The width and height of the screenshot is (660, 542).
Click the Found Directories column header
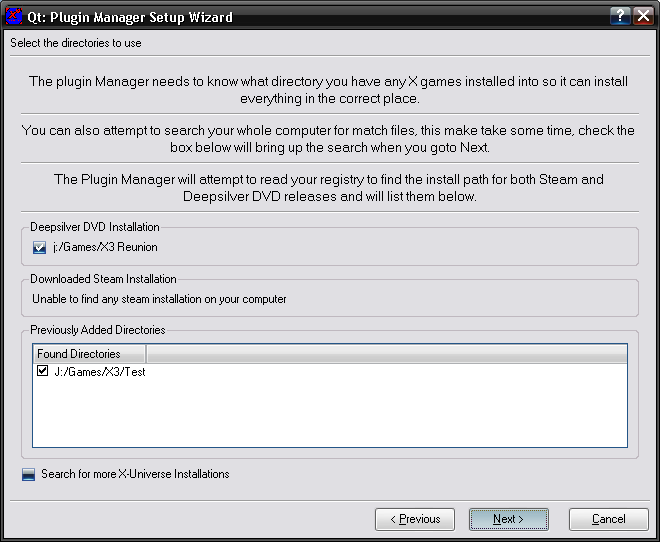click(x=89, y=354)
